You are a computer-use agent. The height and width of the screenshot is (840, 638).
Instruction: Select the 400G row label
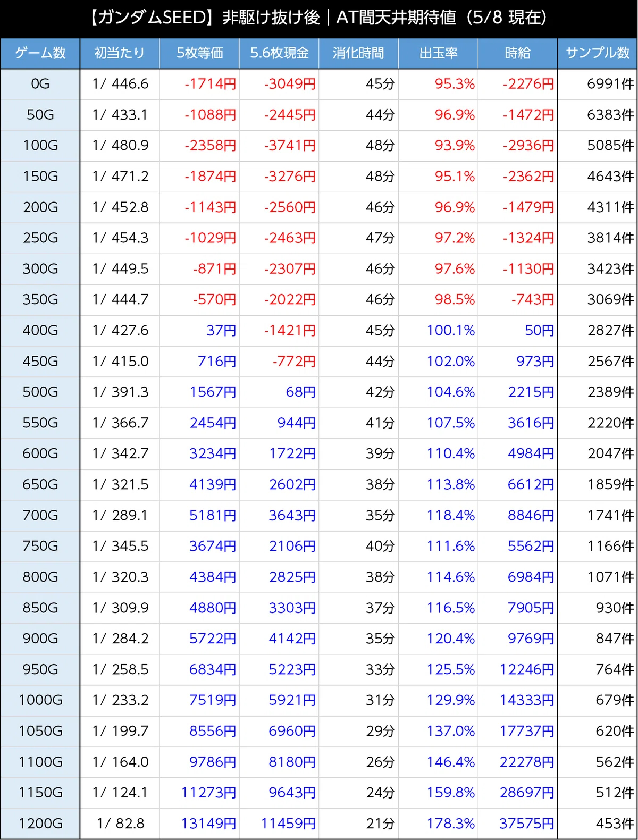tap(40, 331)
